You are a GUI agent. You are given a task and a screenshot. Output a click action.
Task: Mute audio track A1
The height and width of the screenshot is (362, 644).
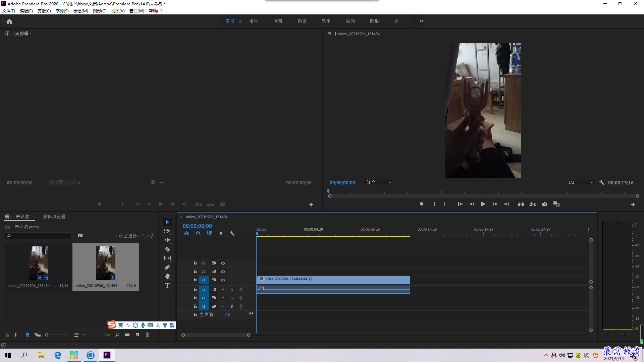point(223,290)
